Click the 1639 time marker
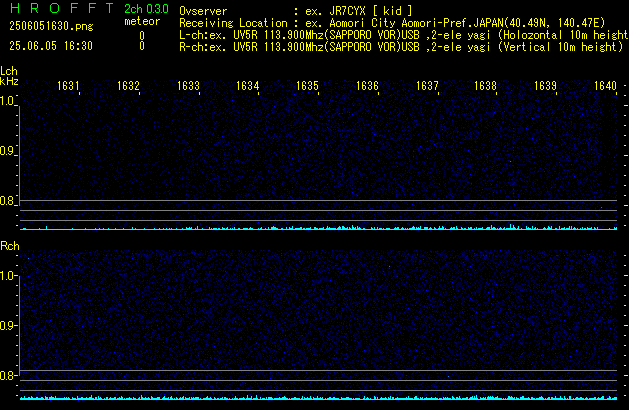 pos(546,86)
